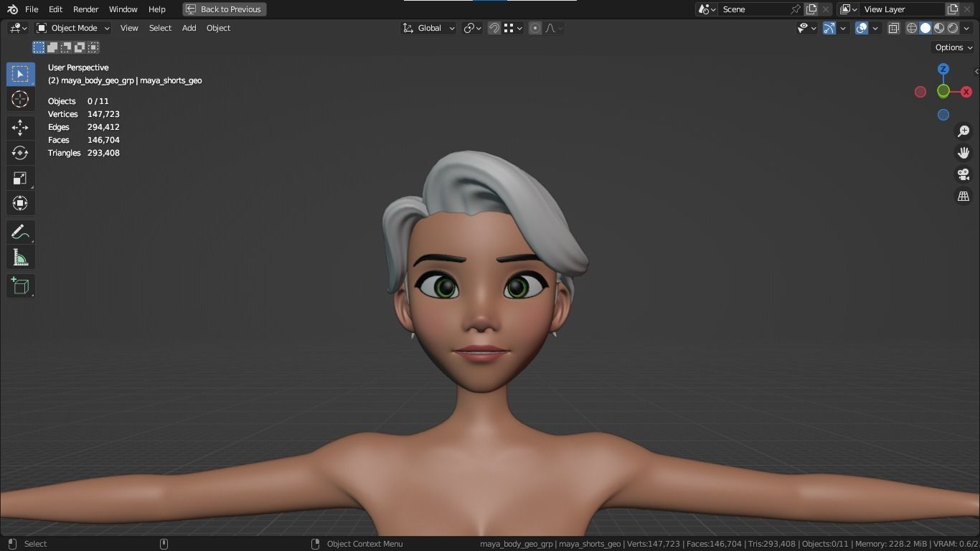
Task: Click the zoom view icon
Action: 963,131
